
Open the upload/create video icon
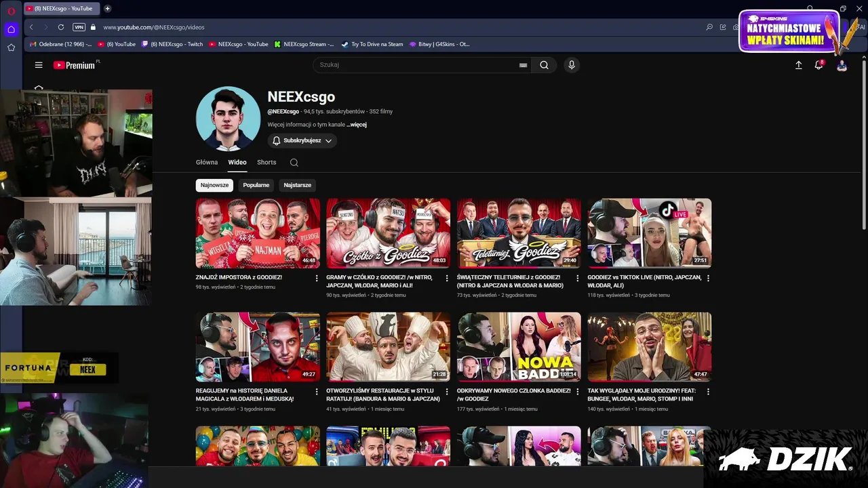798,65
